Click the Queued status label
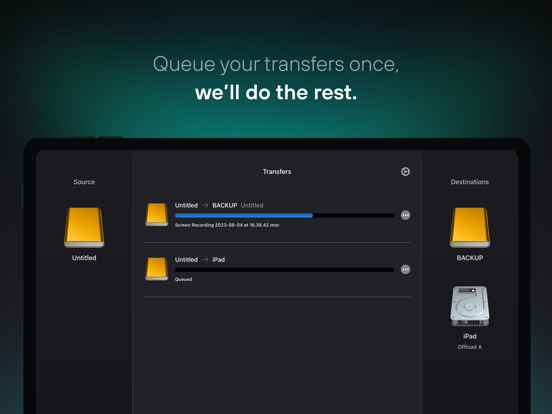552x414 pixels. tap(183, 280)
